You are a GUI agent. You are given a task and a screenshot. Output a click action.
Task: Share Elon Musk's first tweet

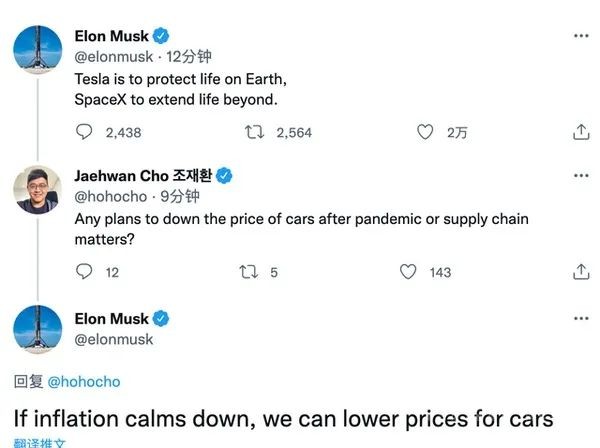click(581, 132)
